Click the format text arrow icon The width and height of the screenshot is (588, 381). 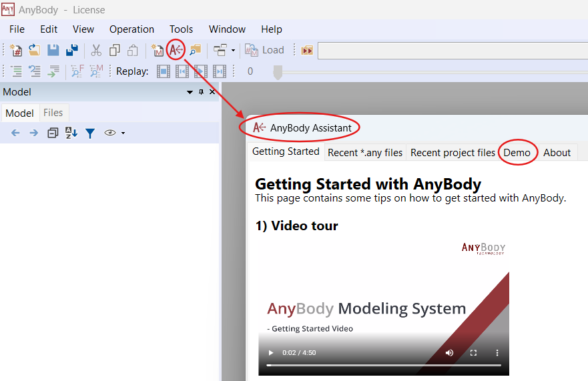pyautogui.click(x=53, y=71)
